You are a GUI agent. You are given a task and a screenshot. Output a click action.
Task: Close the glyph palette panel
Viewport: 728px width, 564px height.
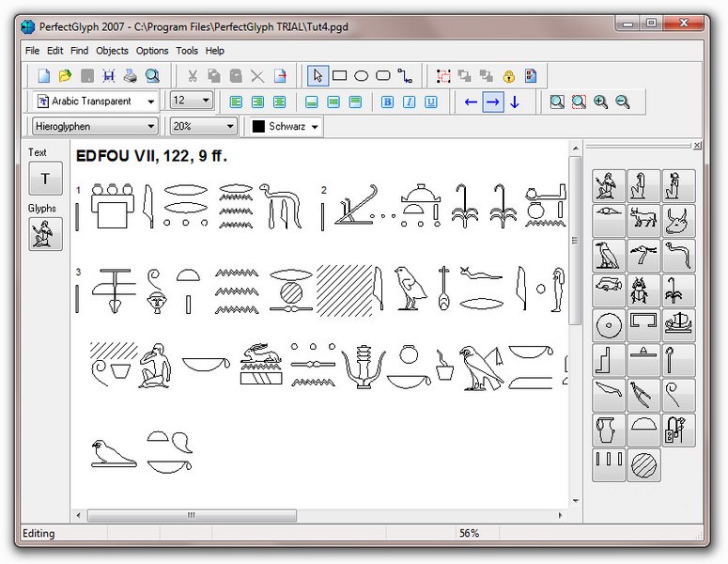coord(697,146)
